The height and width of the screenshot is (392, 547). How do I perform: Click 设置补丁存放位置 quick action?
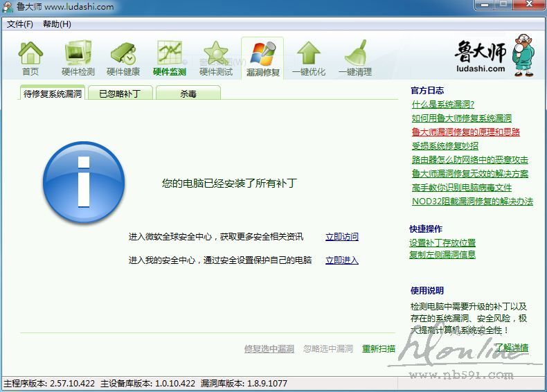click(x=442, y=243)
